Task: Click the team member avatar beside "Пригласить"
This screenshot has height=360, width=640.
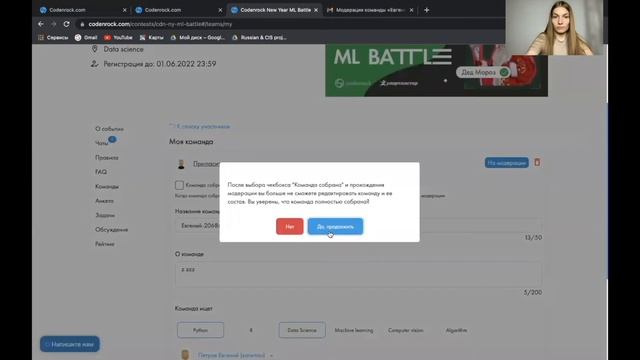Action: tap(181, 164)
